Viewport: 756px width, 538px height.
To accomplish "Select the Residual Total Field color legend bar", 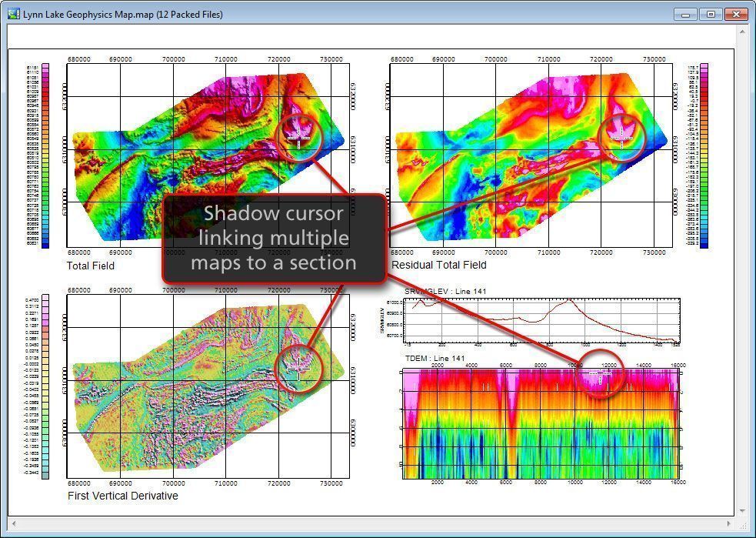I will pos(703,155).
